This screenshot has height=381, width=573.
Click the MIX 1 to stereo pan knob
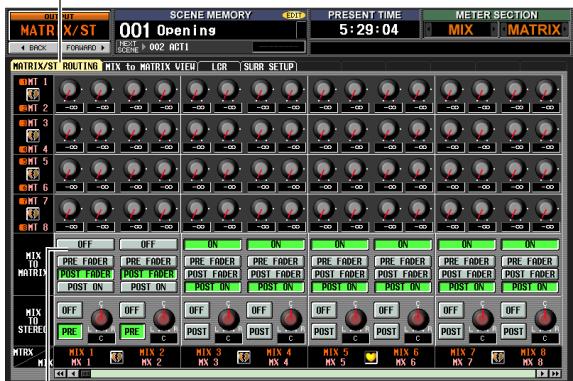pos(101,319)
